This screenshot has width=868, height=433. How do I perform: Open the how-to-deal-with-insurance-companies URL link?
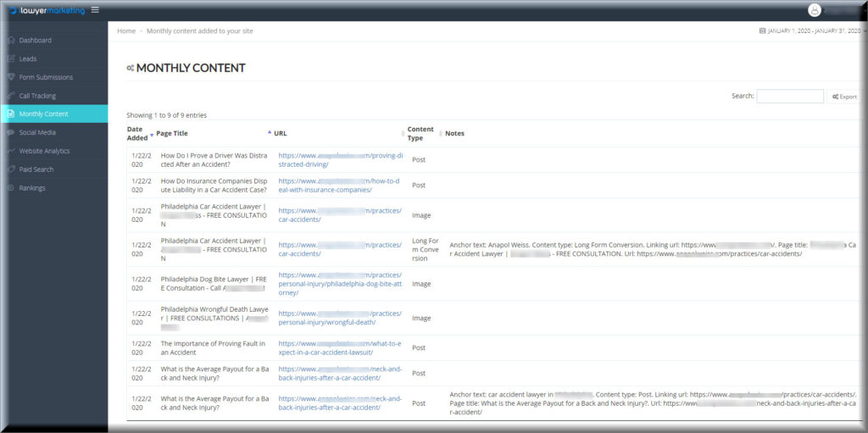pos(339,186)
